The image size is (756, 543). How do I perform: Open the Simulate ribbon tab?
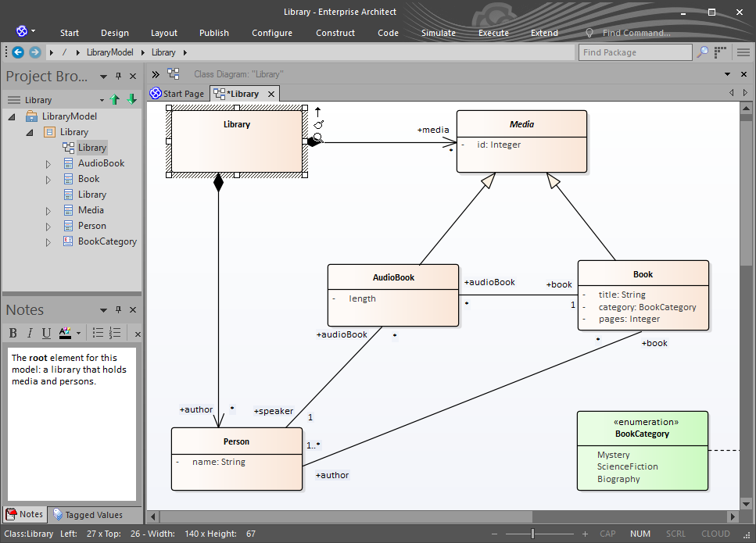439,33
